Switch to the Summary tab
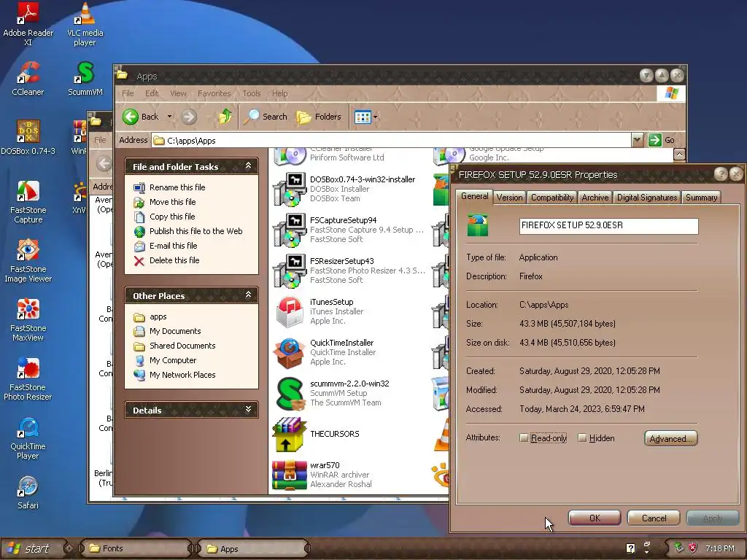 click(x=701, y=198)
